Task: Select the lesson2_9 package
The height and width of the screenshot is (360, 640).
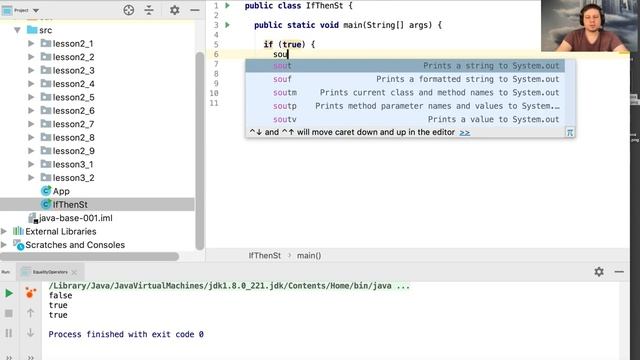Action: [73, 151]
